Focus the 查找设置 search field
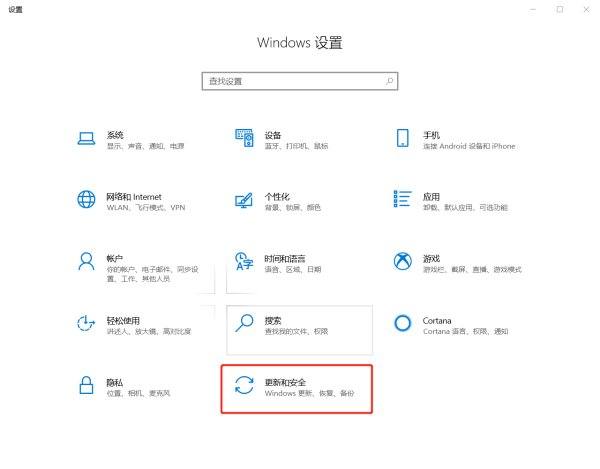 pos(300,81)
